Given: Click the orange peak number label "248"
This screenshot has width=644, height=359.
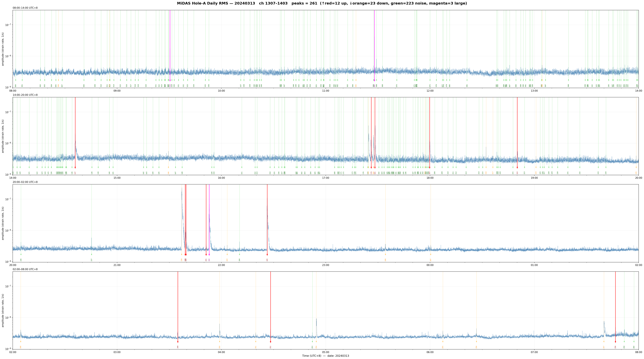Looking at the screenshot, I should tap(21, 347).
